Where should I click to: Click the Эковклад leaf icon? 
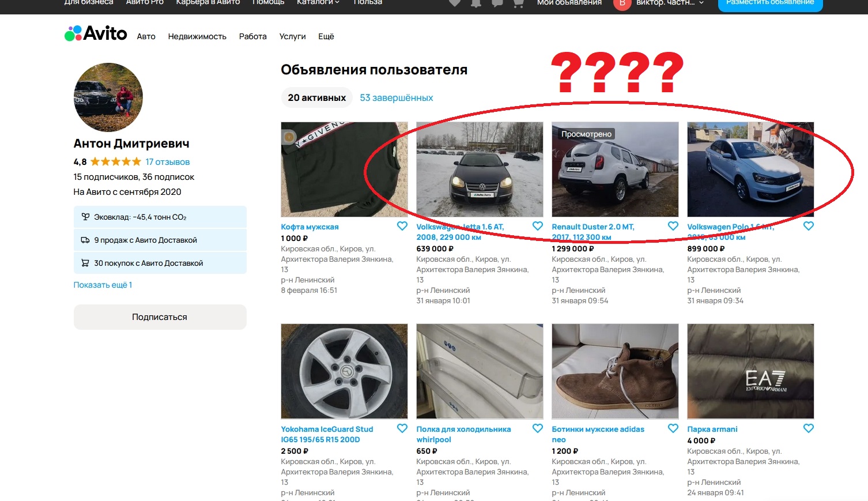tap(85, 217)
